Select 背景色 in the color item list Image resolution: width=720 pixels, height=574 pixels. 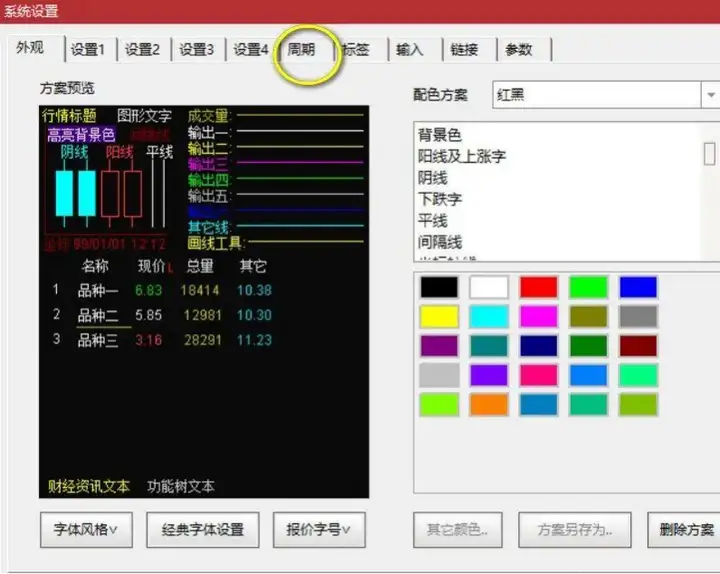click(440, 135)
